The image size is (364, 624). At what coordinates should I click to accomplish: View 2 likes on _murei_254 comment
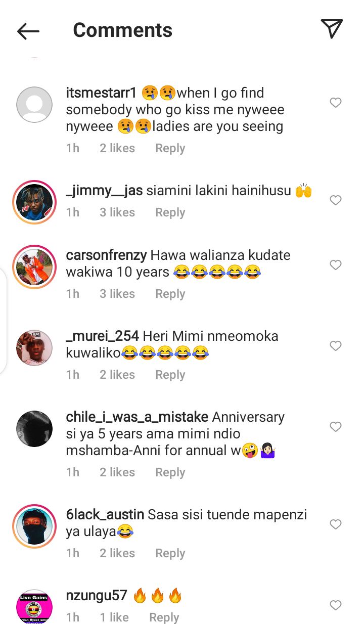coord(117,375)
